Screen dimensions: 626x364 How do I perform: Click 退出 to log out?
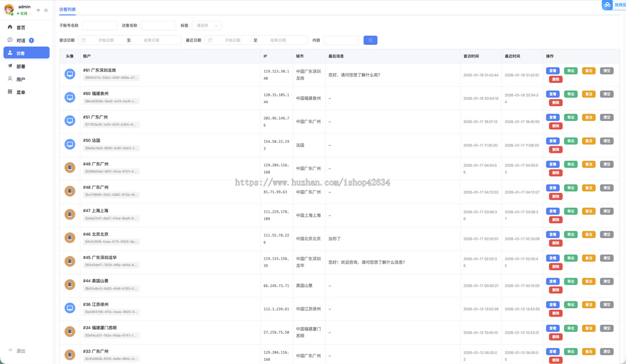click(16, 351)
